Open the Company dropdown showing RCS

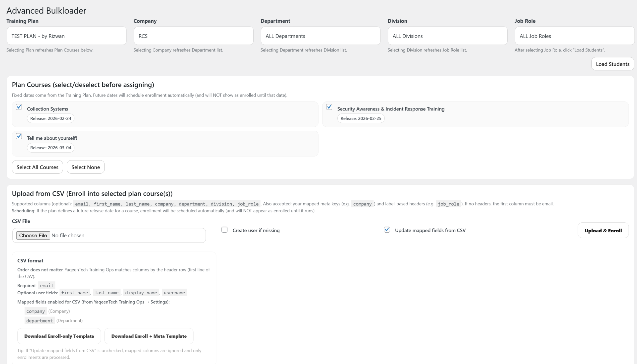coord(193,36)
